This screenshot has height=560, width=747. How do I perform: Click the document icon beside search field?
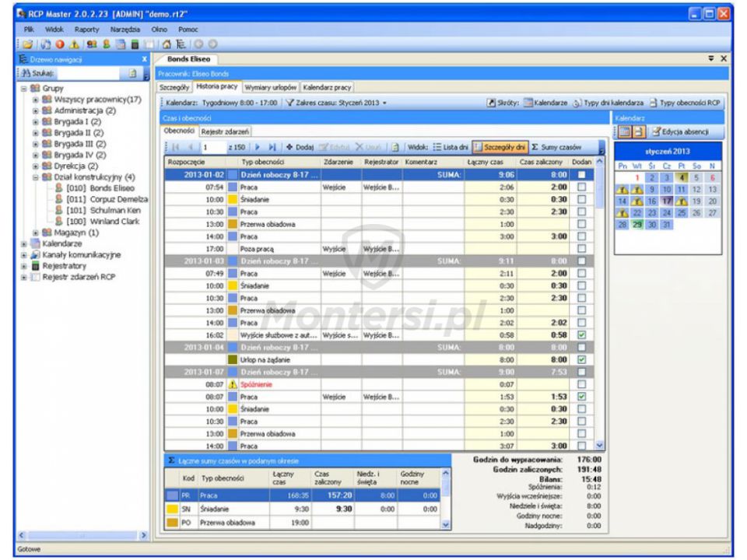[x=132, y=73]
